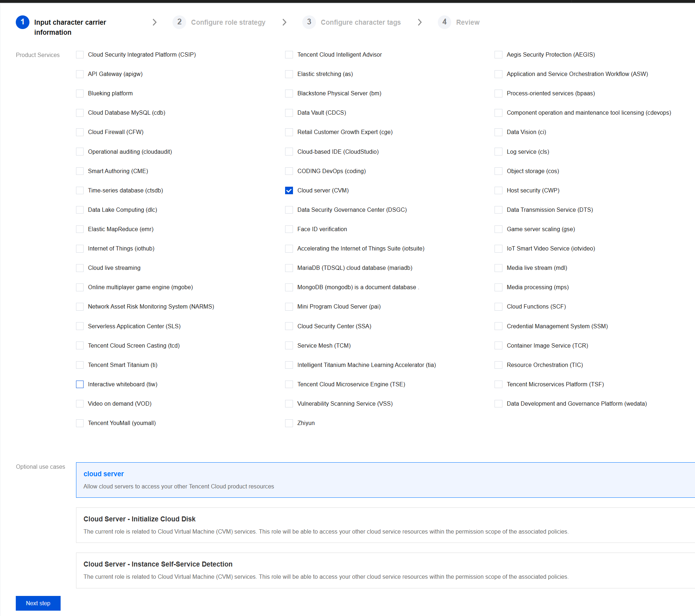Click step 4 Review number icon
The image size is (695, 616).
click(444, 22)
